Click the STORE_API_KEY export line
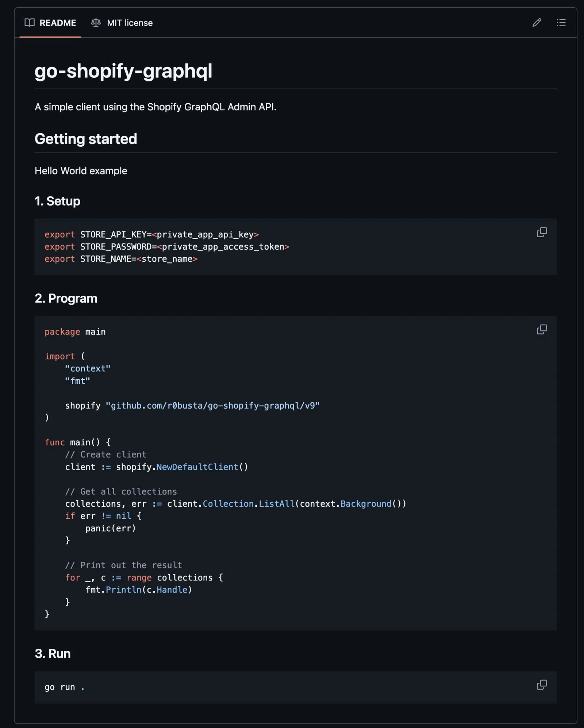Image resolution: width=584 pixels, height=728 pixels. point(152,234)
